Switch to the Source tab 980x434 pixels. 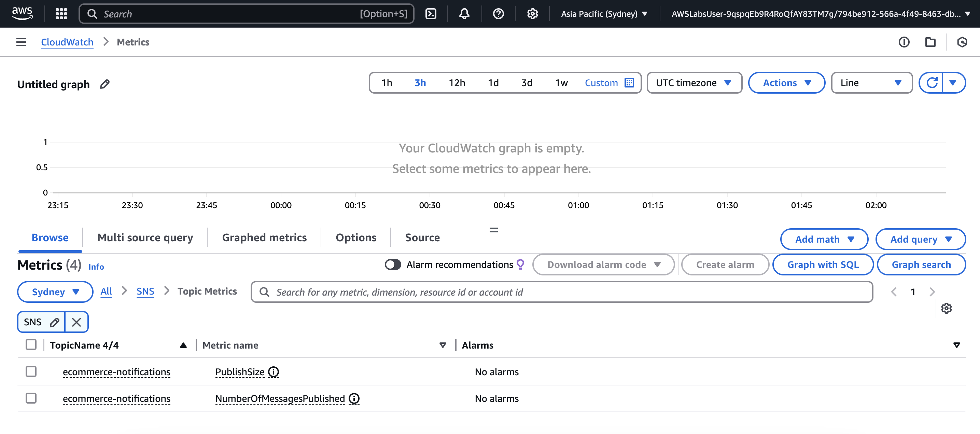422,237
